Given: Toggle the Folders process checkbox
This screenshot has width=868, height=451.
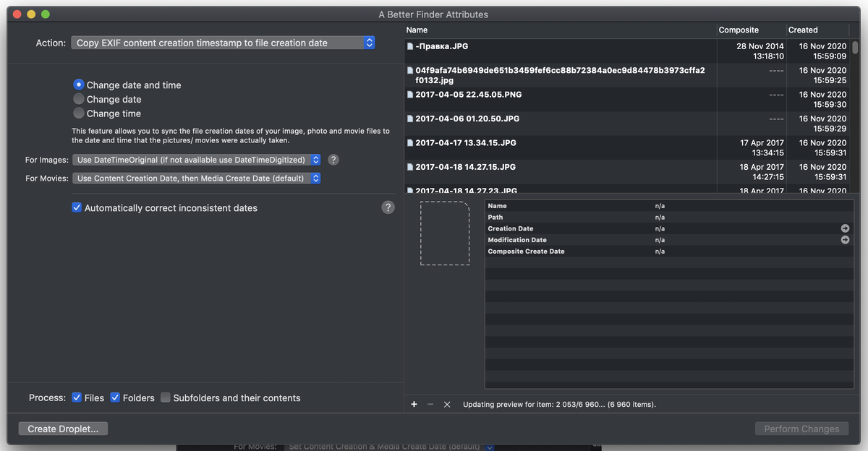Looking at the screenshot, I should [x=115, y=398].
